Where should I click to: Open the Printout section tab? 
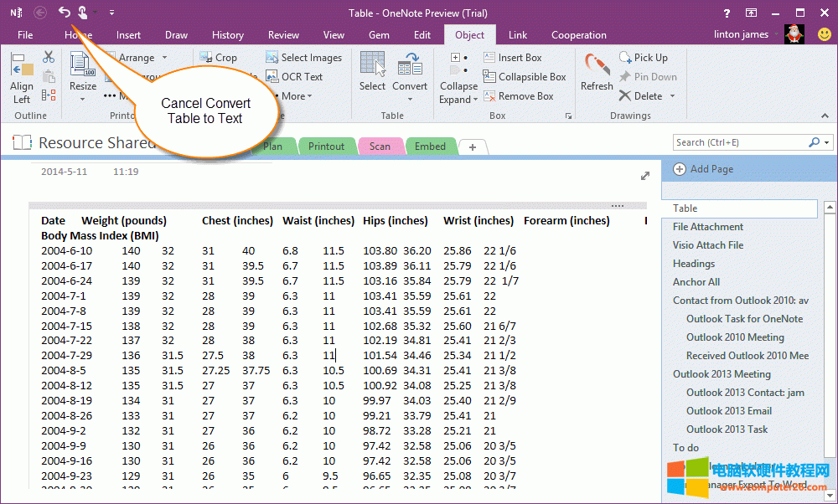click(326, 147)
